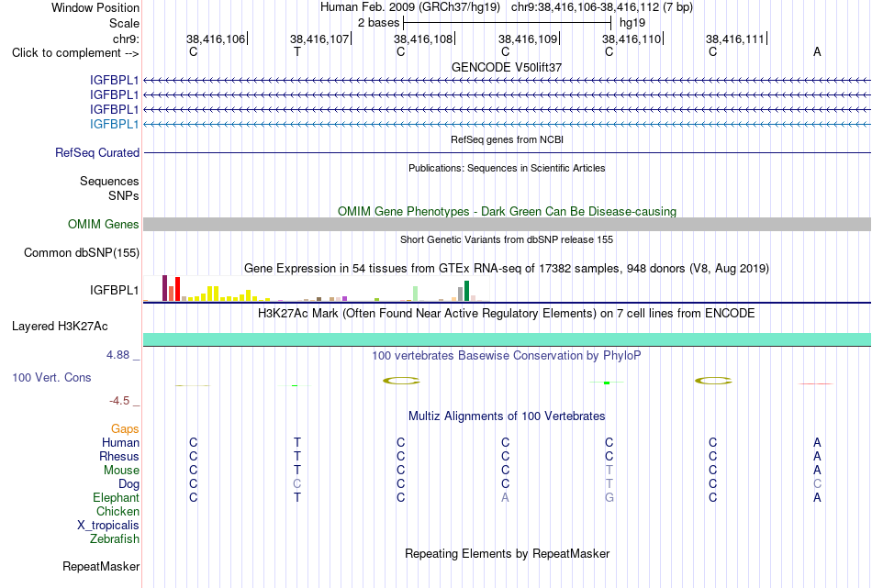
Task: Click the light green GTEx expression bar
Action: (x=416, y=294)
